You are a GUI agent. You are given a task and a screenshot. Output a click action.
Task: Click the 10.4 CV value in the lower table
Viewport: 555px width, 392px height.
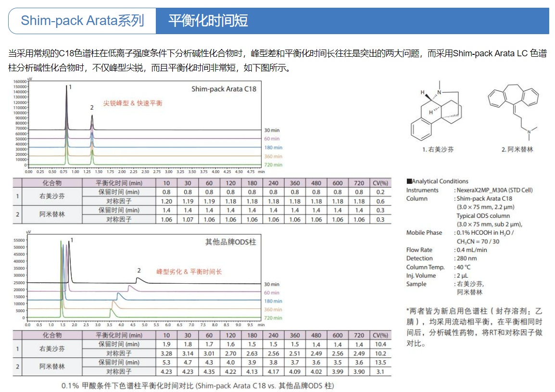point(380,344)
